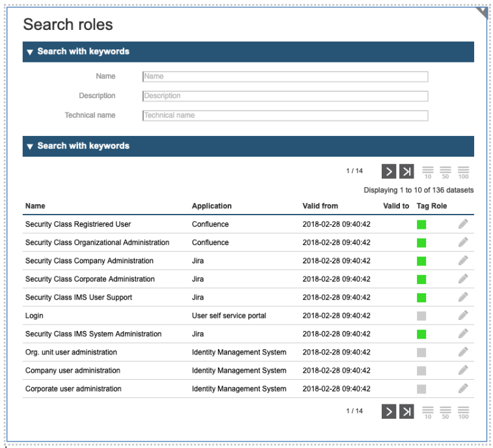Screen dimensions: 493x448
Task: Select 'Security Class Registriered User' name cell
Action: [x=78, y=224]
